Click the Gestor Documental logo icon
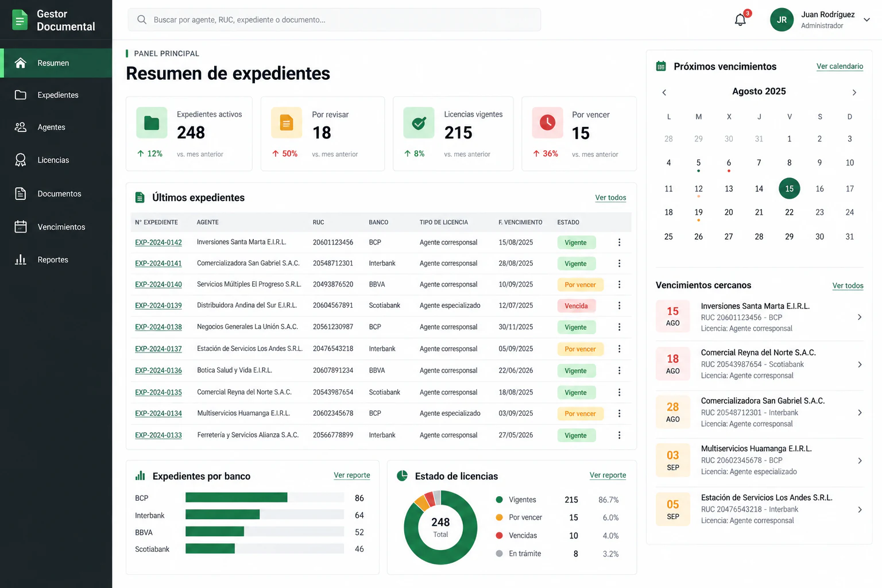 (20, 20)
